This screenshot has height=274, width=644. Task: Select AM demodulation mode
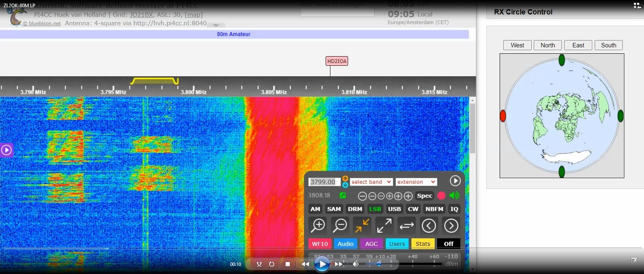click(316, 209)
